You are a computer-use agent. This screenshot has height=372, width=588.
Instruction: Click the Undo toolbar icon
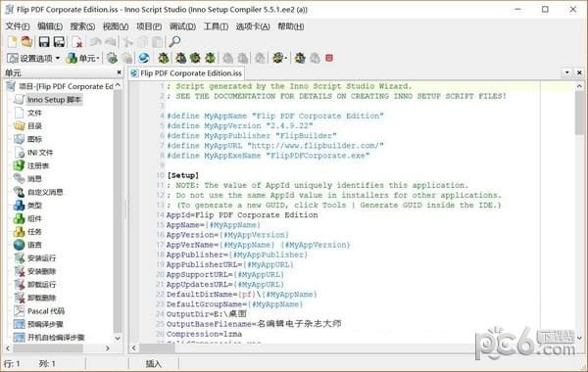click(96, 41)
